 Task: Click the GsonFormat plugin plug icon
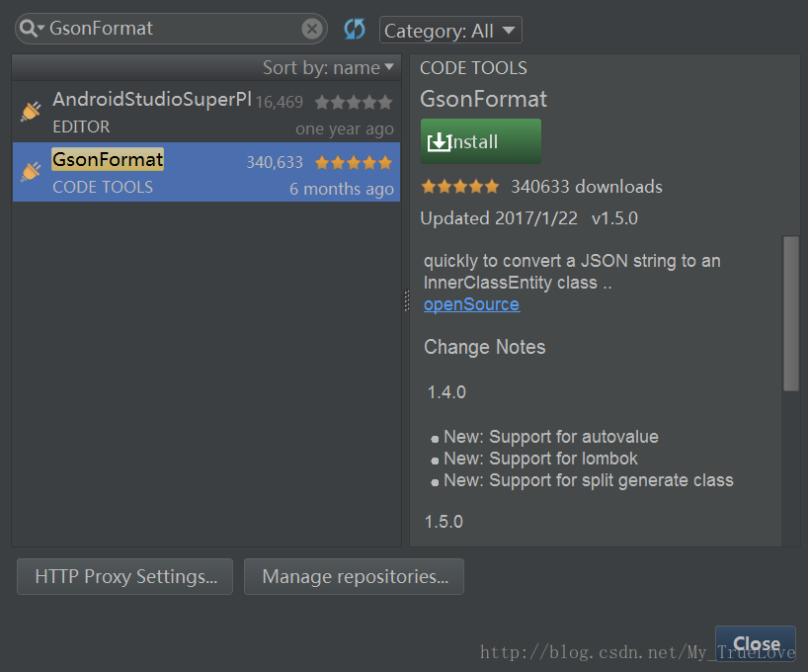tap(31, 172)
